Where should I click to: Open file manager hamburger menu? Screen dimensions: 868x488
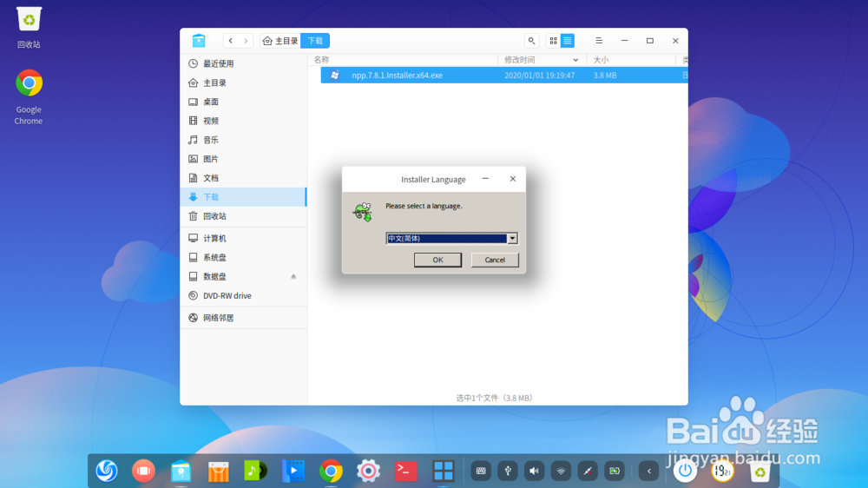(599, 41)
